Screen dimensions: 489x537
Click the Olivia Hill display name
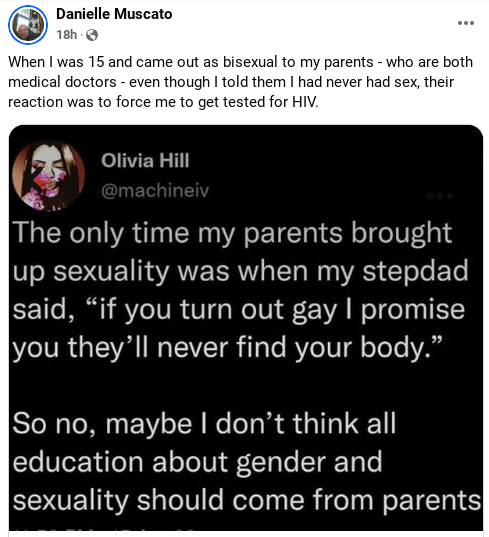click(x=145, y=160)
